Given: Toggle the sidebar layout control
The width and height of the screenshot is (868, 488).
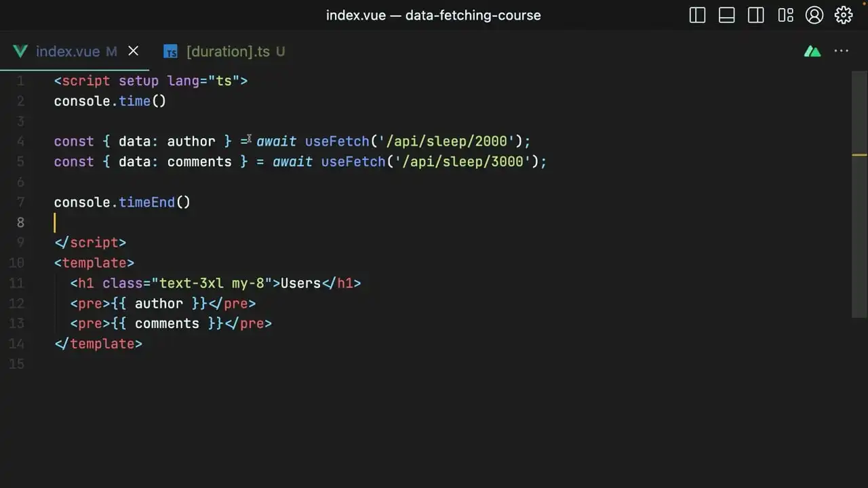Looking at the screenshot, I should point(696,15).
